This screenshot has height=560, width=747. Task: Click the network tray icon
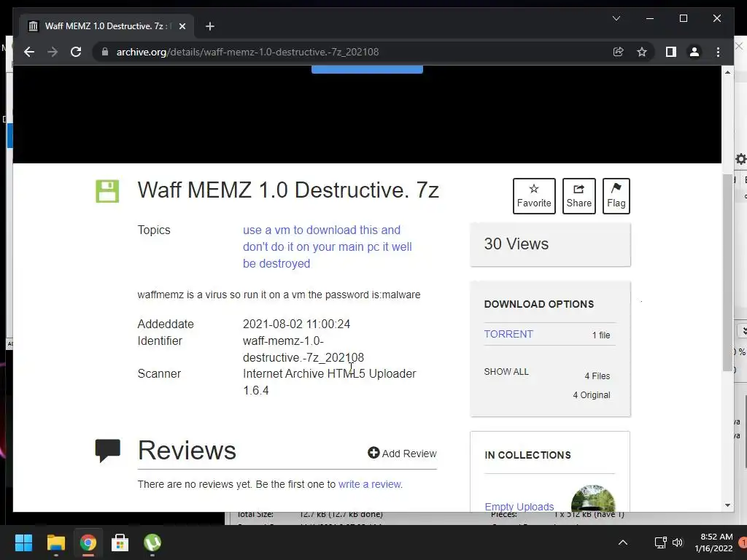[x=660, y=542]
